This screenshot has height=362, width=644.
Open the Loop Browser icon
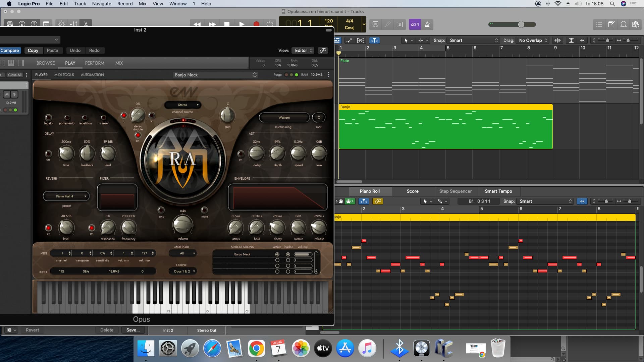(624, 24)
